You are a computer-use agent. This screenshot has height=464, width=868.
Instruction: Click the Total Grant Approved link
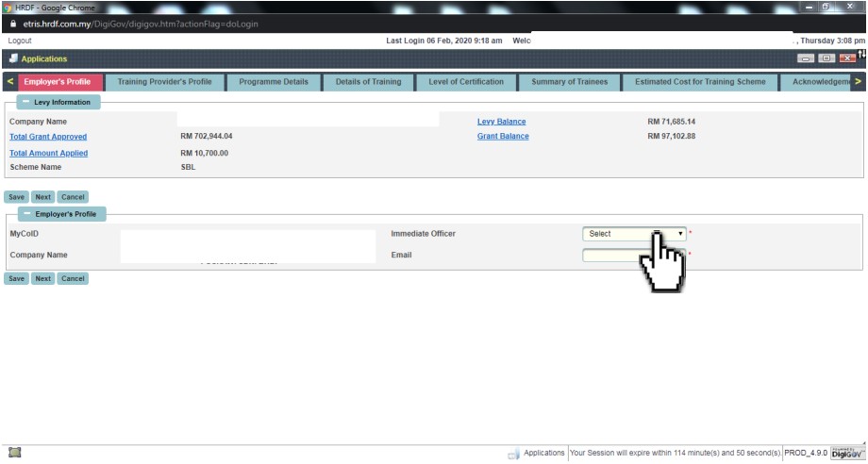[x=48, y=137]
